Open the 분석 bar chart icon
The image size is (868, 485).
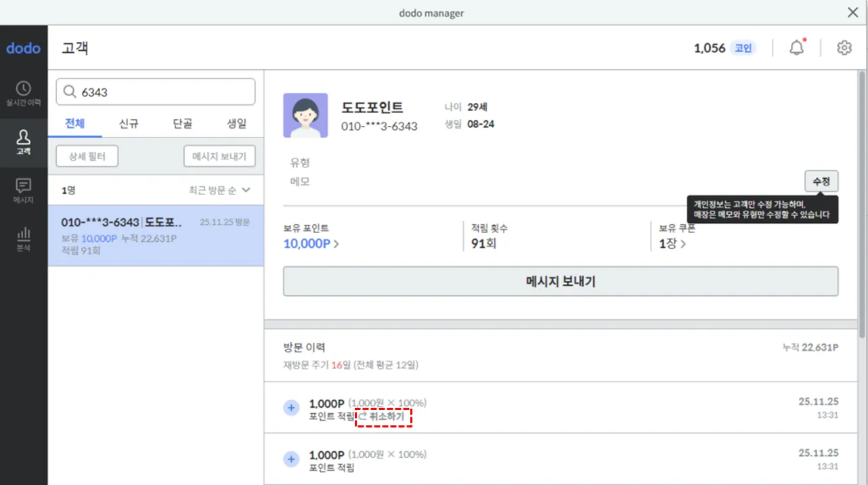pos(24,234)
